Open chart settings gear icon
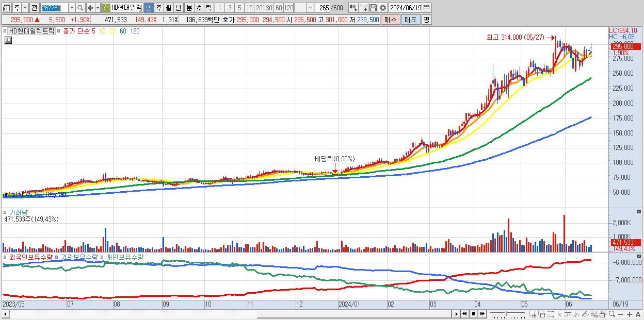644x320 pixels. pos(382,8)
